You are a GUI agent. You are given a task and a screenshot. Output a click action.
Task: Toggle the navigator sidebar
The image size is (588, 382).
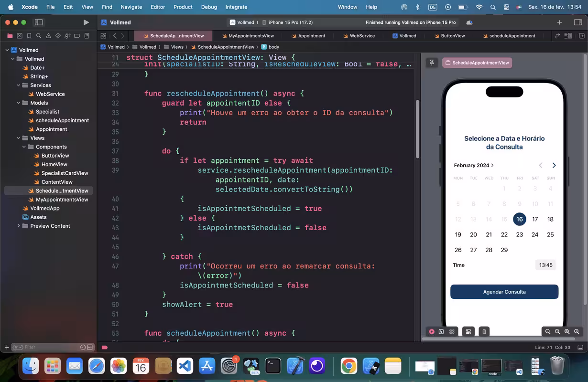(x=39, y=22)
